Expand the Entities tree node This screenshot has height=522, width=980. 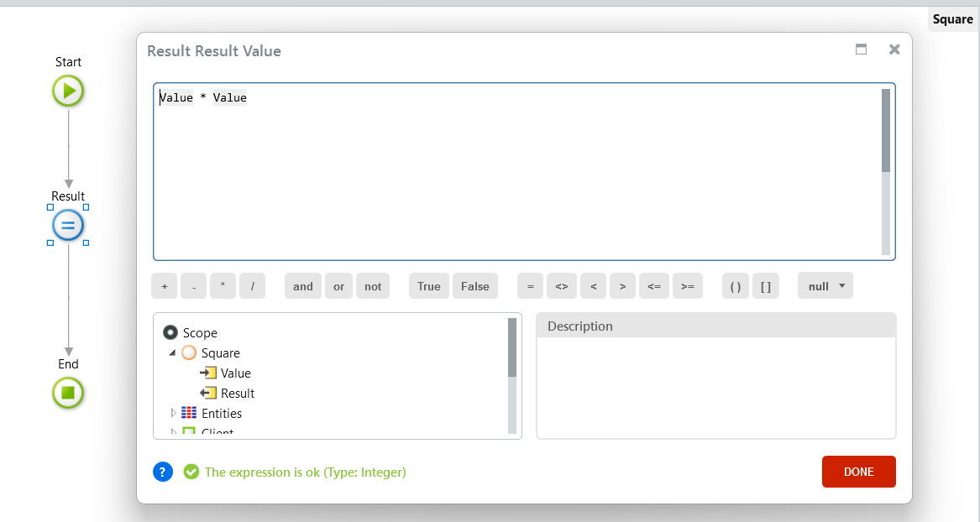(174, 413)
